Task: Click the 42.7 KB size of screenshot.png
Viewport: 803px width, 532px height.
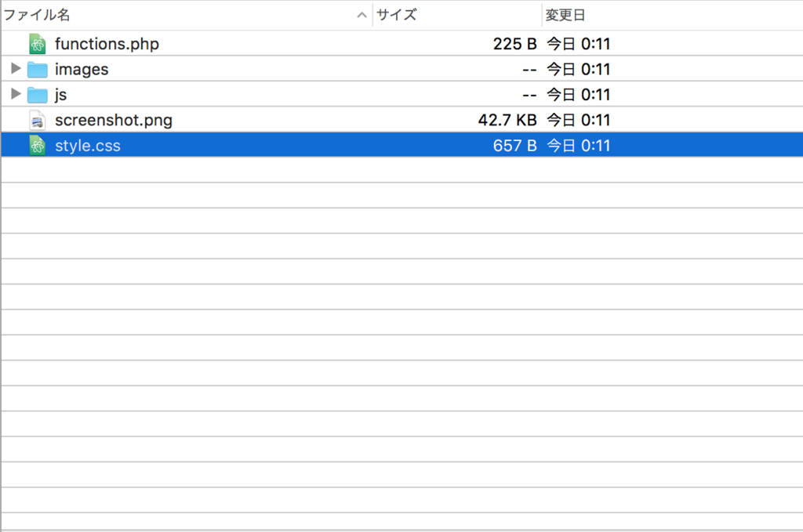Action: tap(507, 120)
